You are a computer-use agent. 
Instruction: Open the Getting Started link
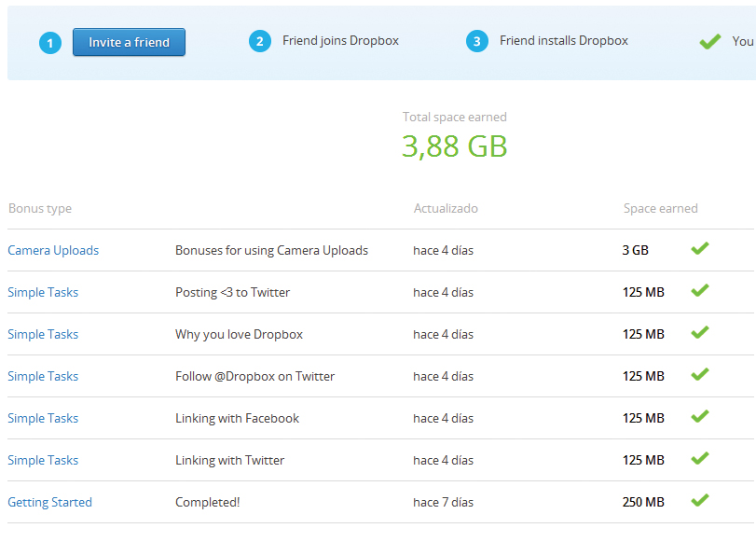point(49,503)
